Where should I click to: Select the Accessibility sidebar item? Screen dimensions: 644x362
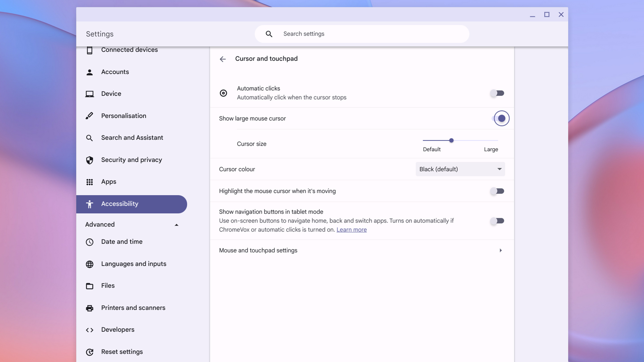[x=131, y=204]
